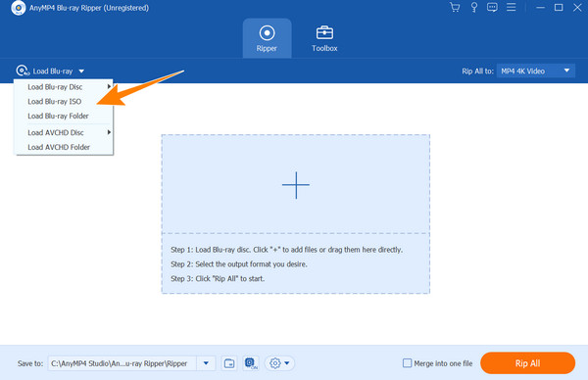Click the Rip All button

(x=527, y=363)
